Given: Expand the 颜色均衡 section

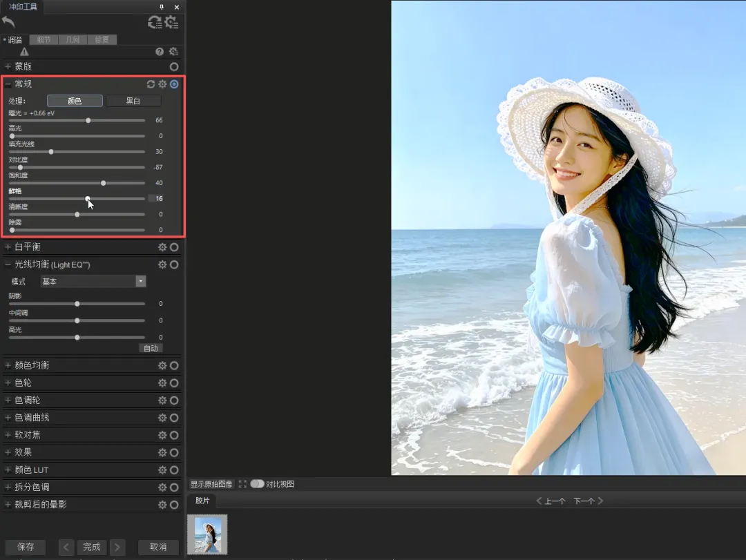Looking at the screenshot, I should [8, 365].
